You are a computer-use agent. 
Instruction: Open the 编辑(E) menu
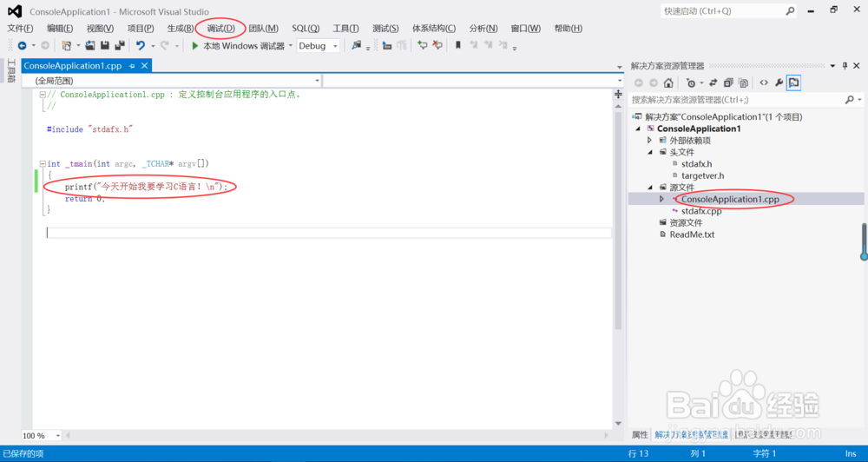point(60,29)
